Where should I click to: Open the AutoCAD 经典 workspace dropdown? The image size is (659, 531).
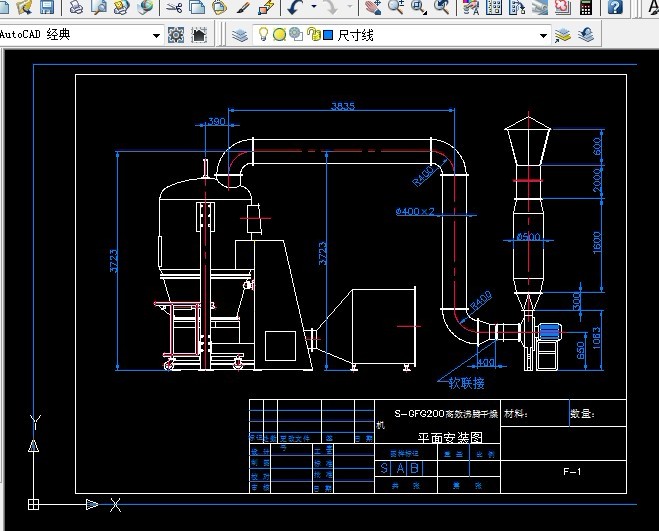click(x=156, y=35)
